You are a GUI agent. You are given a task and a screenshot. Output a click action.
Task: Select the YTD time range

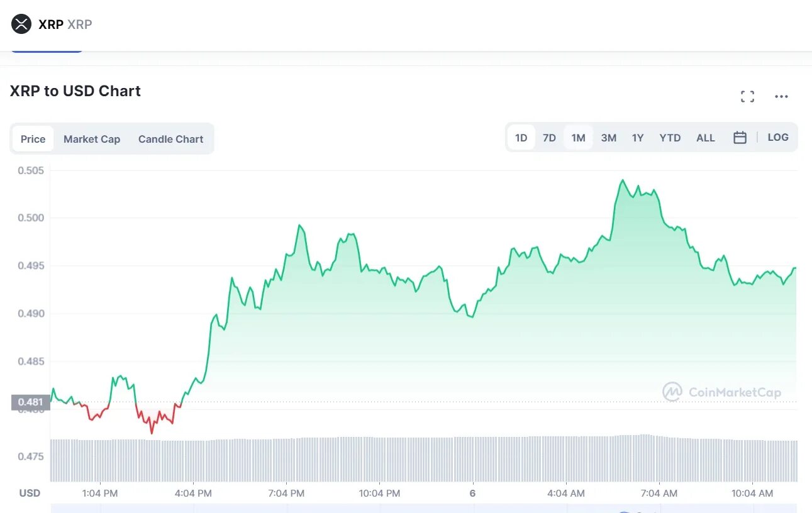coord(670,138)
